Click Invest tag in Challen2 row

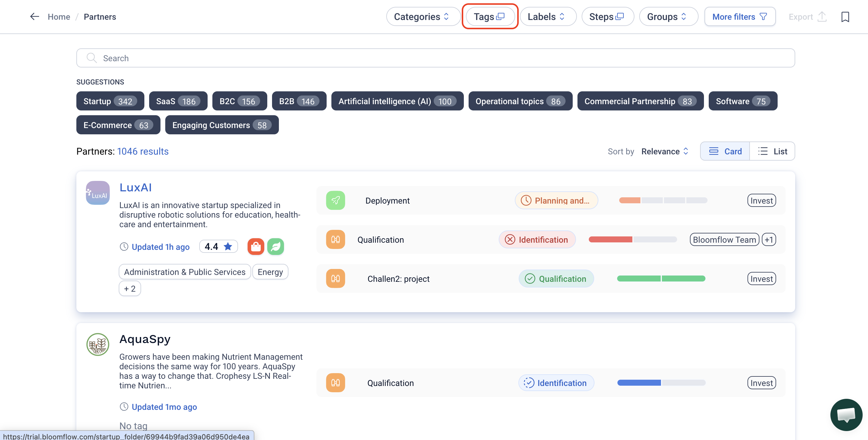pyautogui.click(x=762, y=279)
